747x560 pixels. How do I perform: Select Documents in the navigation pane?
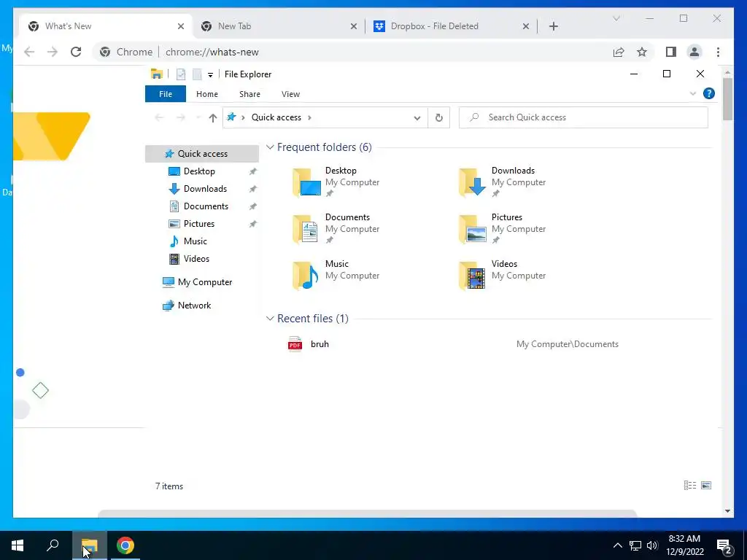coord(205,206)
